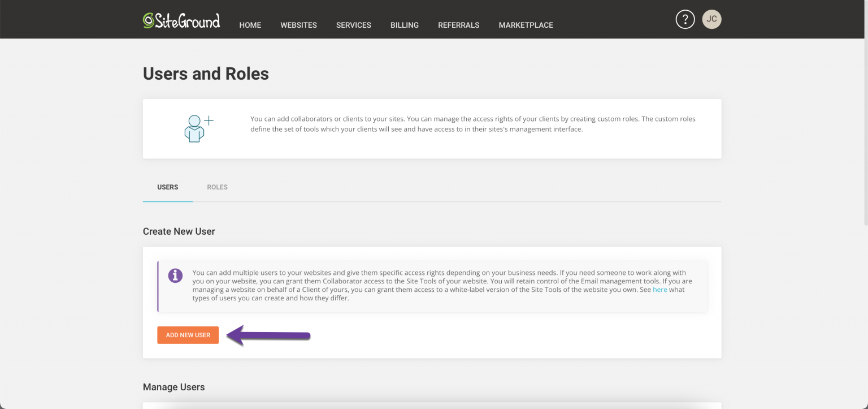The image size is (868, 409).
Task: Click the SiteGround logo
Action: pos(181,21)
